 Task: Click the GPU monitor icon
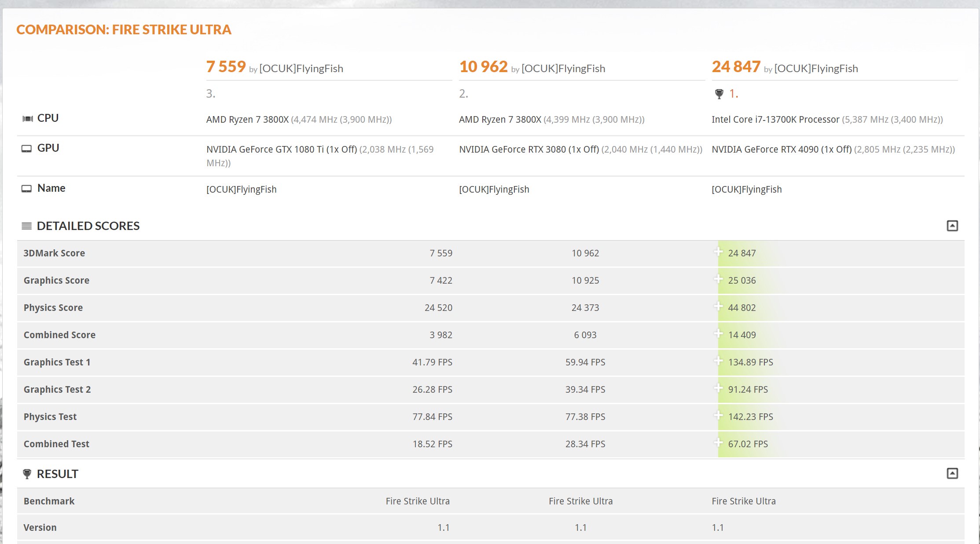(26, 149)
